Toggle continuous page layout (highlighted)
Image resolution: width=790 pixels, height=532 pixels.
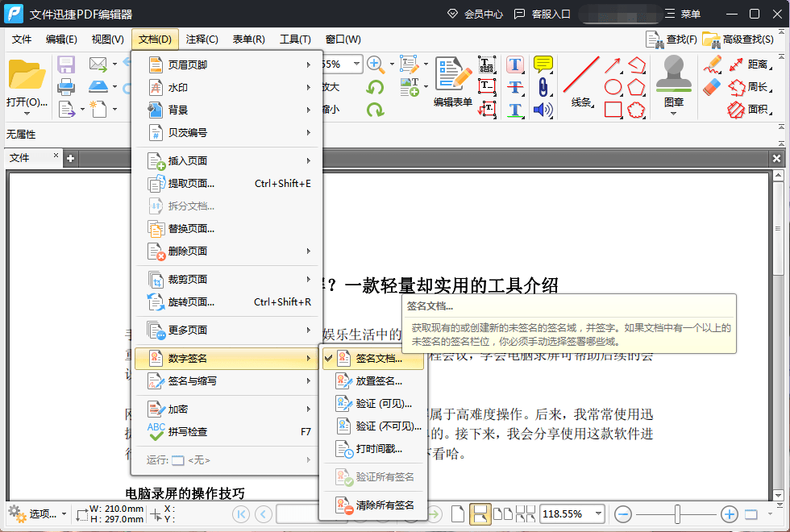tap(480, 514)
